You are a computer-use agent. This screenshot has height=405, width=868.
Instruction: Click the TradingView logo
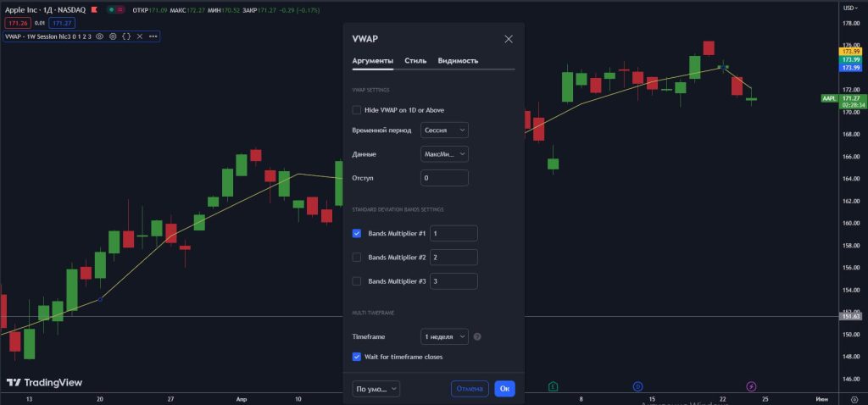coord(44,382)
